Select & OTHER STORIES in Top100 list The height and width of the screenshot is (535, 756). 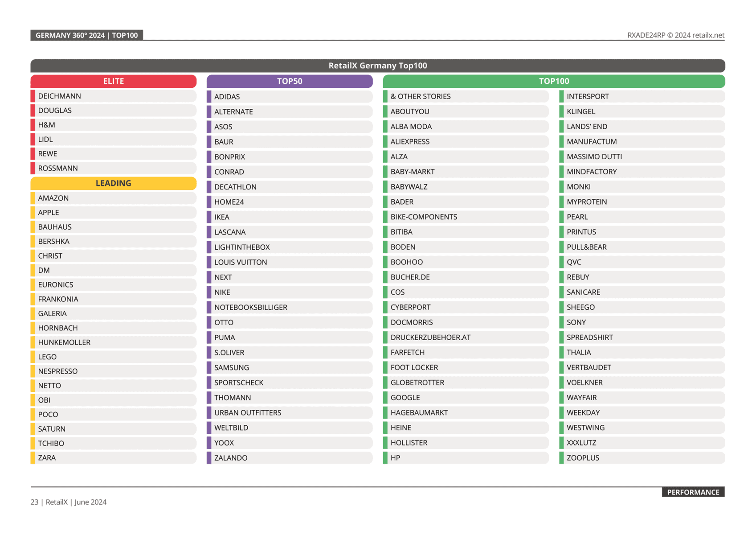pos(466,96)
